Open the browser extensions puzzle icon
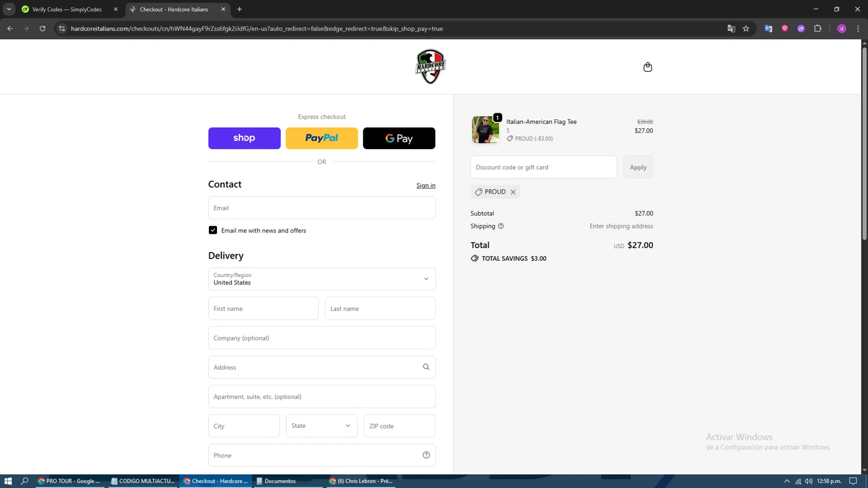Image resolution: width=868 pixels, height=488 pixels. pos(817,28)
